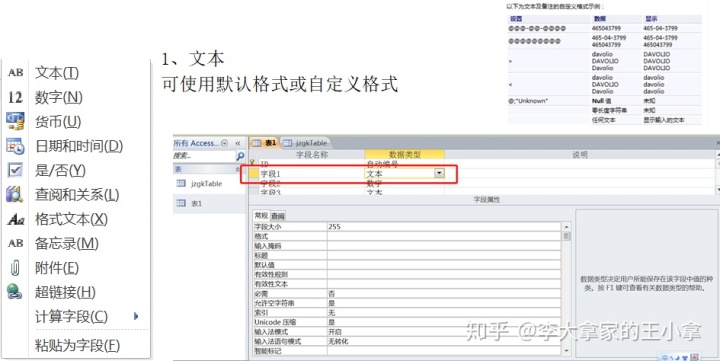Click the 必需 property value 否
This screenshot has height=361, width=720.
tap(444, 293)
